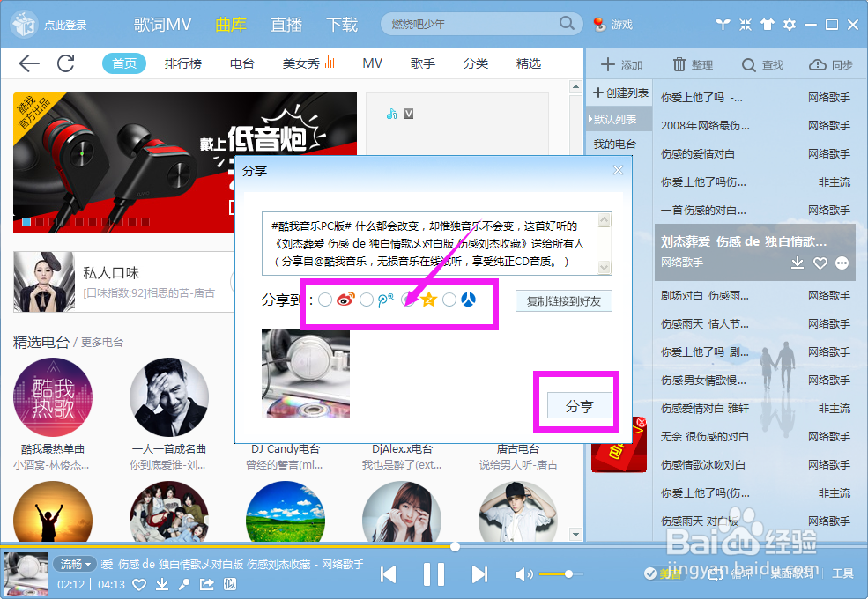Collapse the 默认列表 list arrow
This screenshot has width=868, height=599.
[x=590, y=119]
